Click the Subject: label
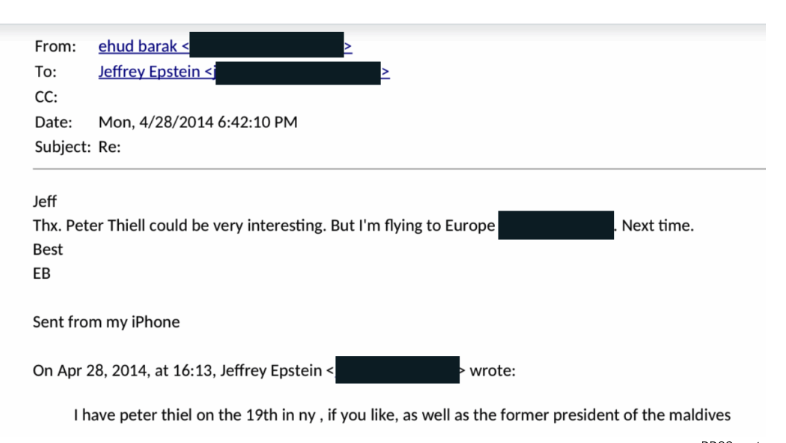Viewport: 786px width, 443px height. pos(63,147)
